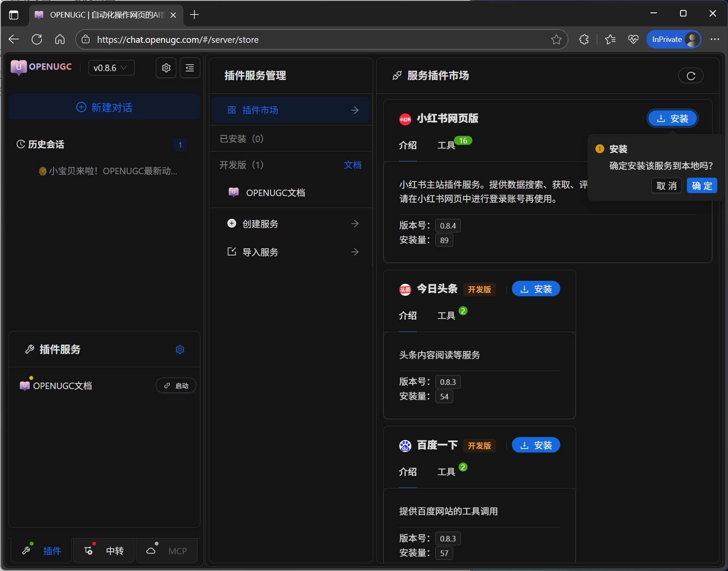This screenshot has width=728, height=571.
Task: Install the 今日头条 plugin
Action: 536,289
